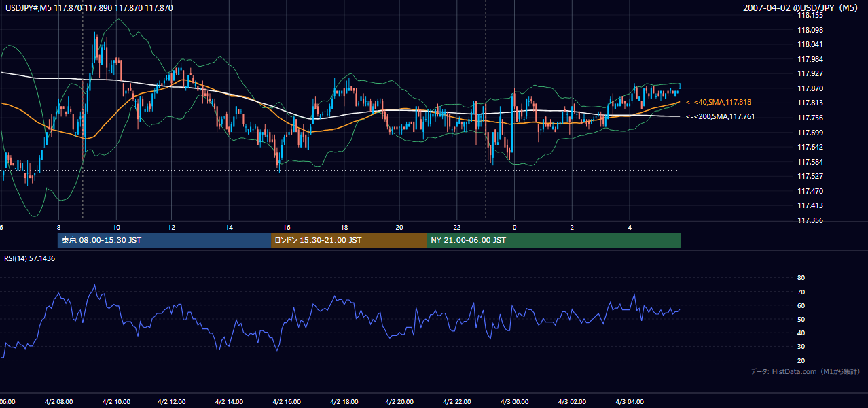
Task: Click the white 200 SMA 117.761 label
Action: point(720,117)
